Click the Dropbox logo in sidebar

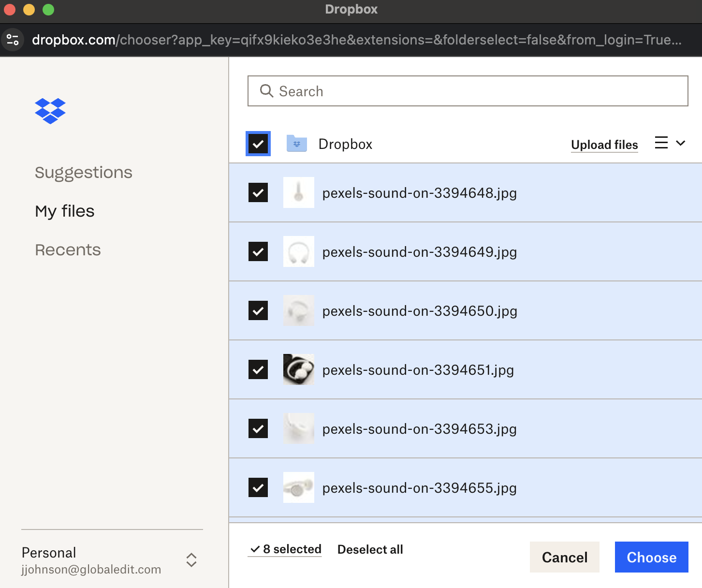pyautogui.click(x=50, y=111)
